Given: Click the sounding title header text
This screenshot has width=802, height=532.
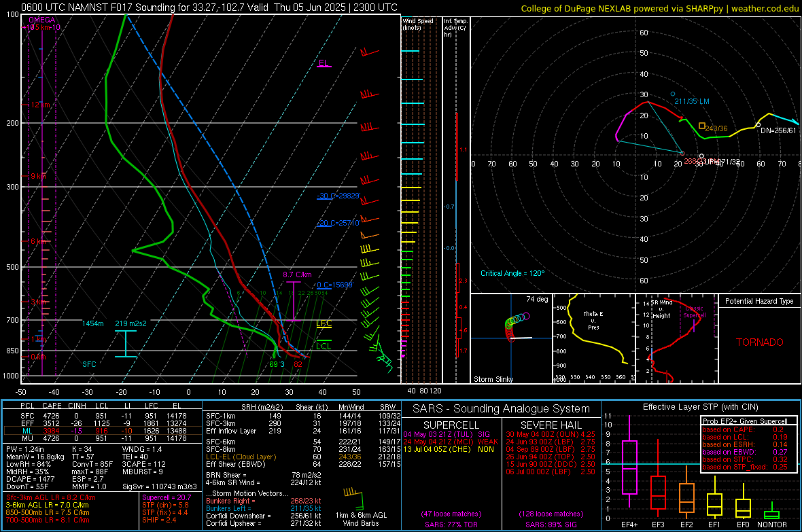Looking at the screenshot, I should (x=209, y=7).
